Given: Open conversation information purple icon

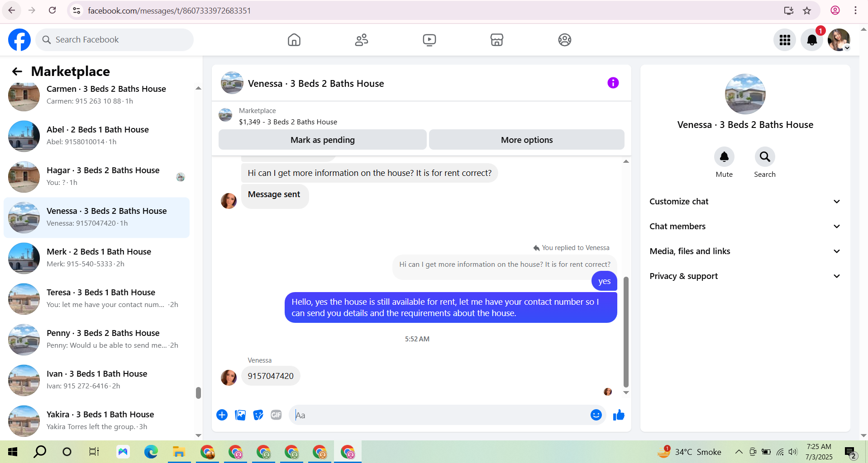Looking at the screenshot, I should (x=613, y=83).
